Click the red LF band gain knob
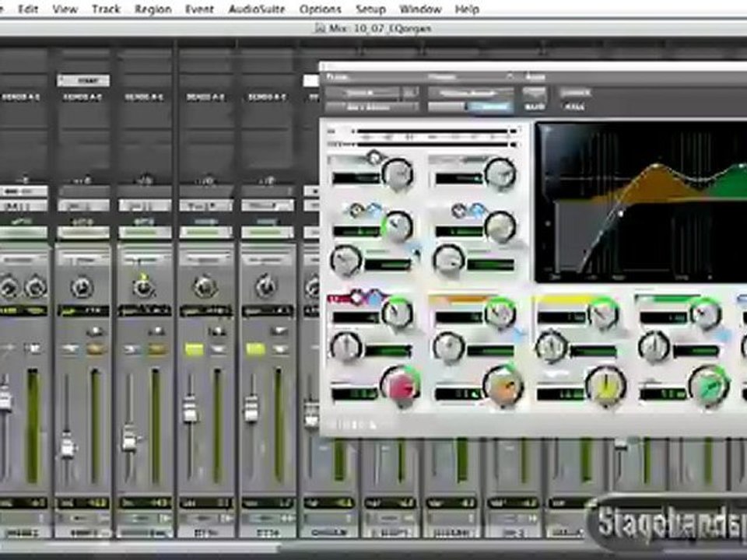This screenshot has height=560, width=747. (x=401, y=387)
